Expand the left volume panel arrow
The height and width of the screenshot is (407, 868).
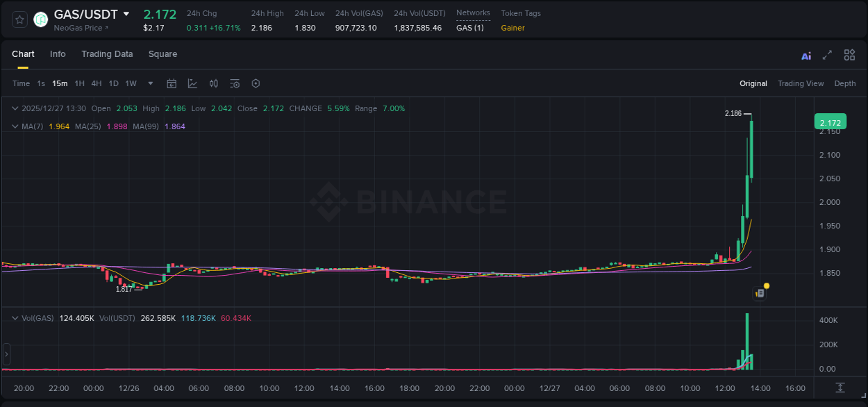6,354
